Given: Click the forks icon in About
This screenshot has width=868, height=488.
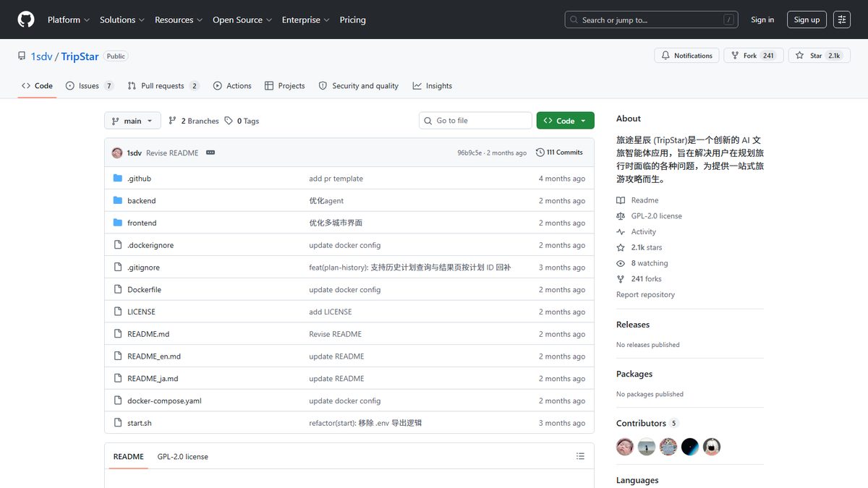Looking at the screenshot, I should 621,279.
